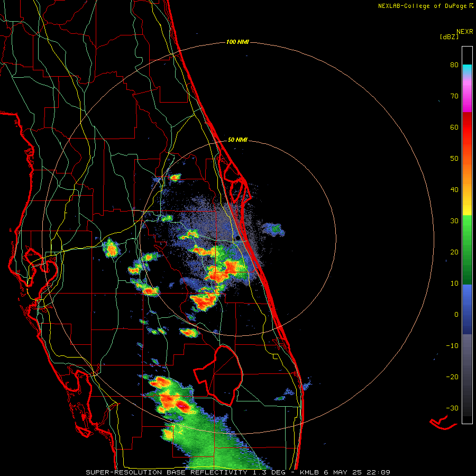The height and width of the screenshot is (476, 476).
Task: Click the KMLB station identifier in caption
Action: click(309, 472)
